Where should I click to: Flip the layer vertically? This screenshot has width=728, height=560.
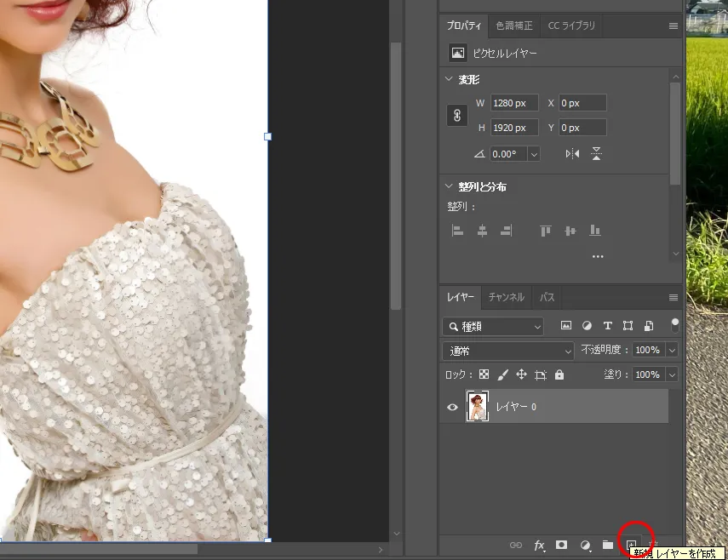(597, 154)
